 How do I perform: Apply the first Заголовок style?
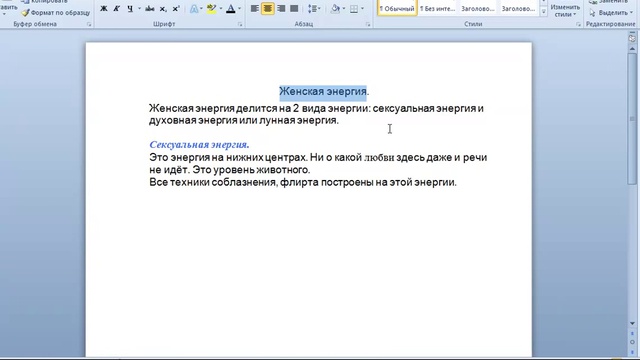click(x=478, y=8)
